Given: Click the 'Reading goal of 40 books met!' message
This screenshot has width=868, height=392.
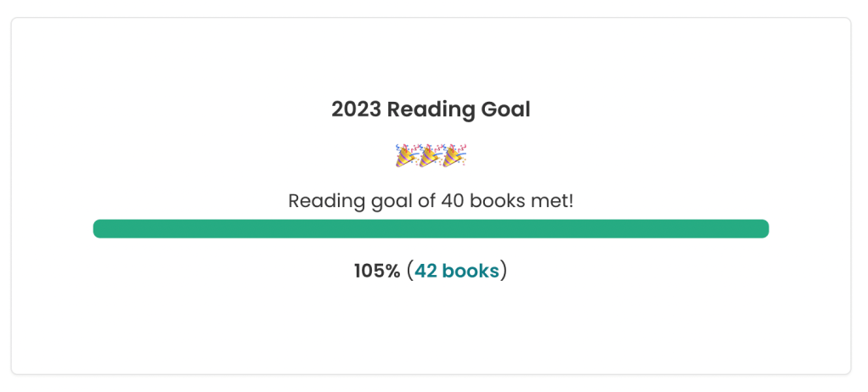Looking at the screenshot, I should click(x=431, y=201).
